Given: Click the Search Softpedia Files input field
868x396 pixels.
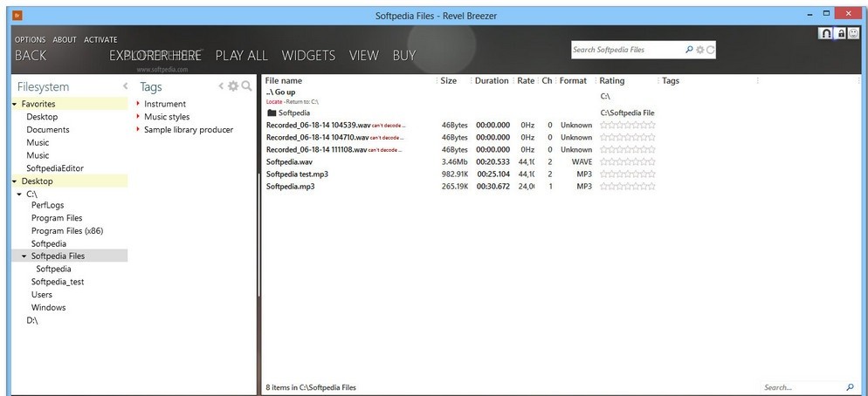Looking at the screenshot, I should coord(626,50).
